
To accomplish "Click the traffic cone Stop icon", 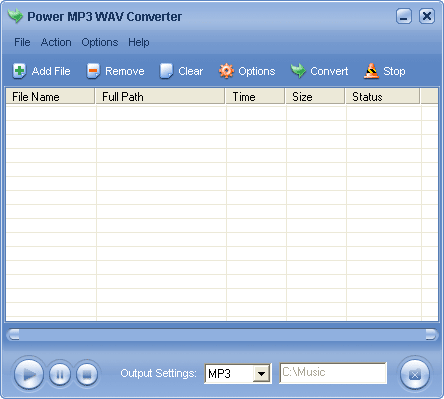I will click(371, 71).
